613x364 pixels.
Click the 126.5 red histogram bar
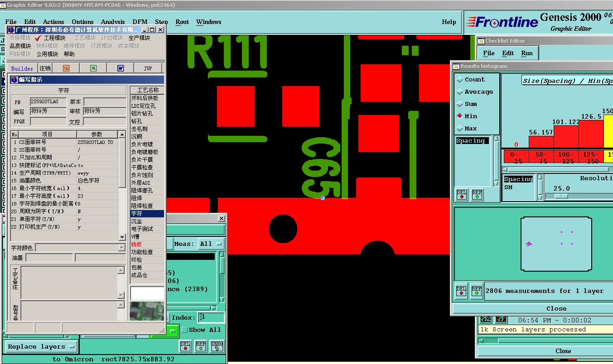coord(591,134)
